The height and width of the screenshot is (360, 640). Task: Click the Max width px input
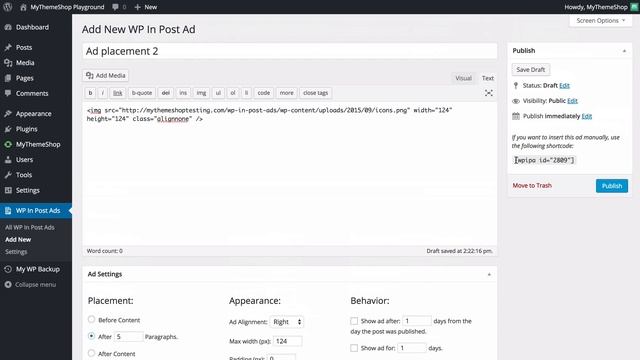coord(288,341)
